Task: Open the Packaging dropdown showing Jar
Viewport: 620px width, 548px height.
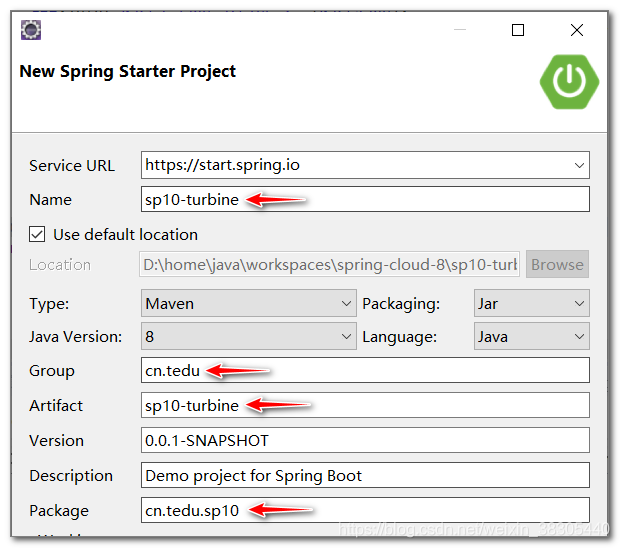Action: pos(531,303)
